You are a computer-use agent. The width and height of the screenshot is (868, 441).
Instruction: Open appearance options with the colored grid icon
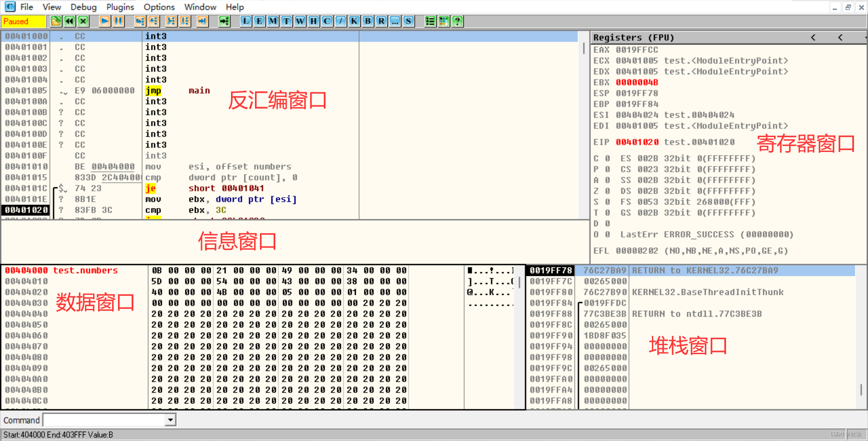(444, 21)
